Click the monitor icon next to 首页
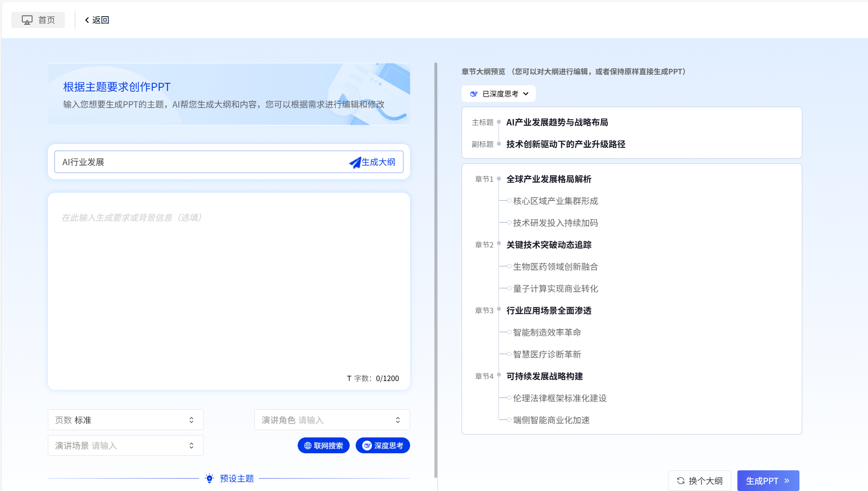The height and width of the screenshot is (491, 868). tap(26, 19)
